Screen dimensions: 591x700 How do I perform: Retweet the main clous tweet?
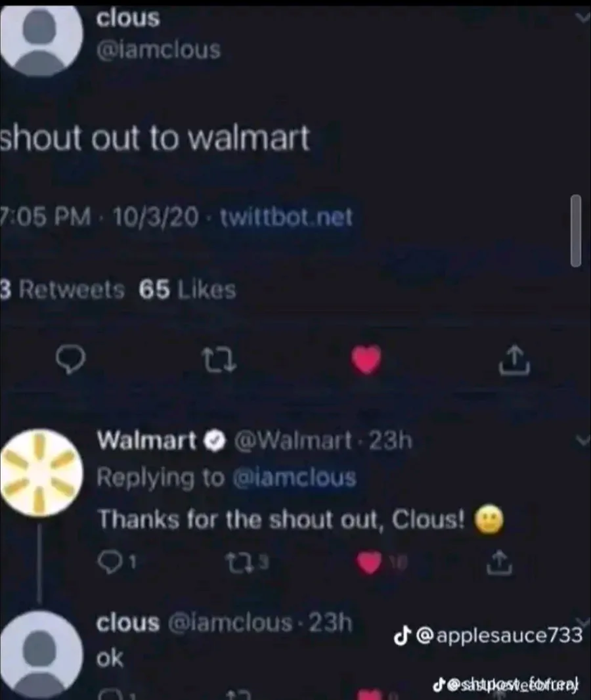[x=218, y=361]
